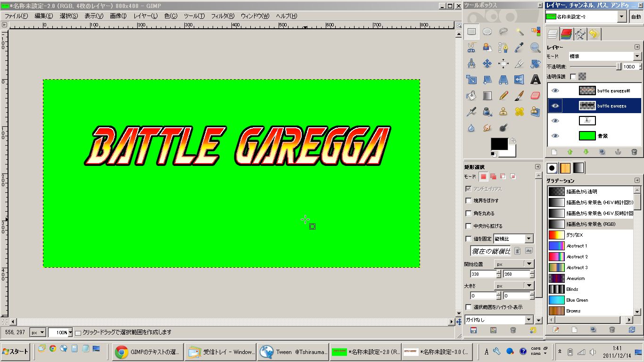Activate the Measure compass tool
The width and height of the screenshot is (644, 362).
click(x=471, y=64)
